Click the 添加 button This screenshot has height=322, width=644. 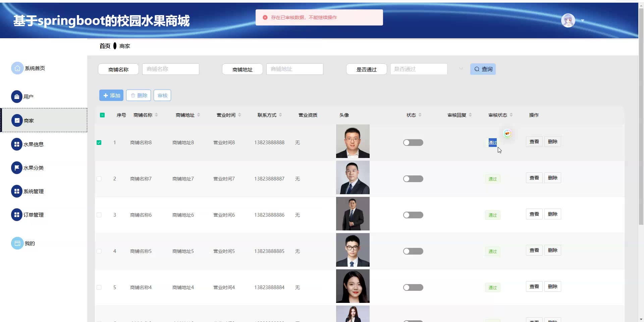(111, 95)
